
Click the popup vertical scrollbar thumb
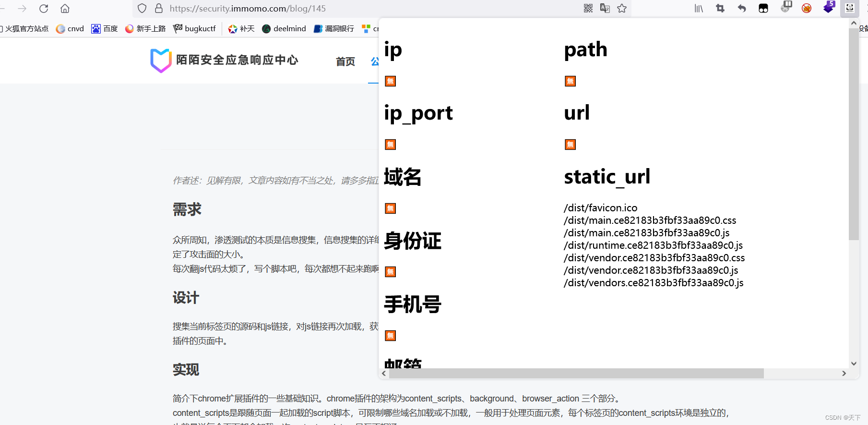click(x=854, y=134)
